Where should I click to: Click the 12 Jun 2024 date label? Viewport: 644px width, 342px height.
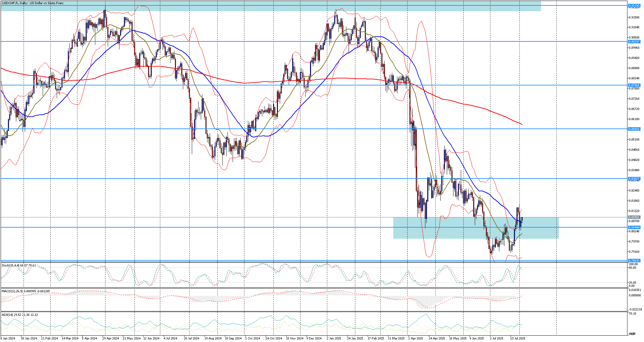pyautogui.click(x=151, y=338)
